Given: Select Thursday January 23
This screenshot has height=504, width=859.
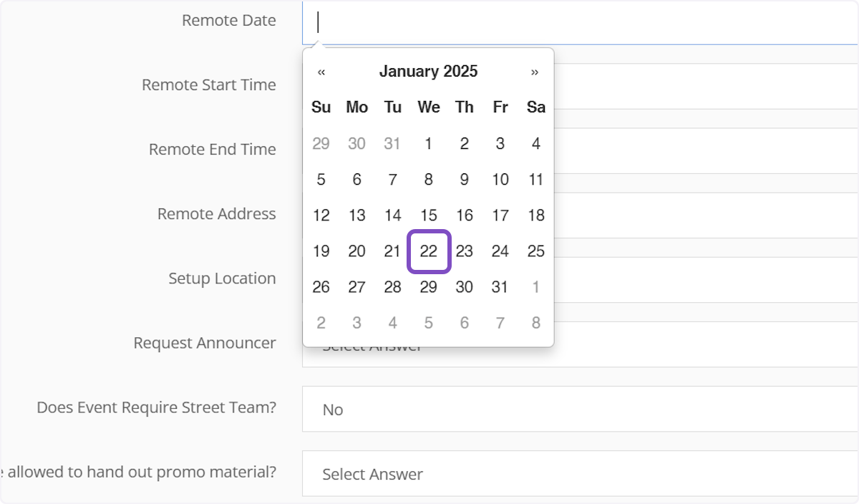Looking at the screenshot, I should tap(464, 251).
